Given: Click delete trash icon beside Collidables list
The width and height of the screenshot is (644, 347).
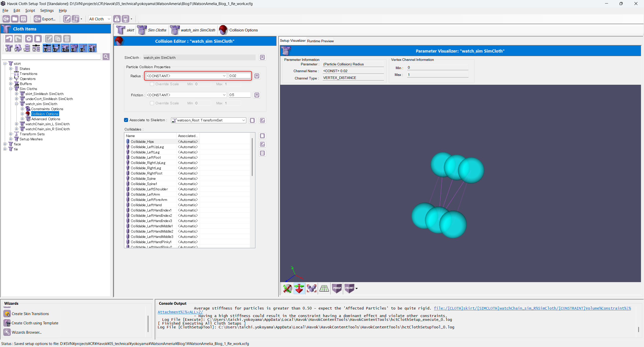Looking at the screenshot, I should [x=262, y=153].
